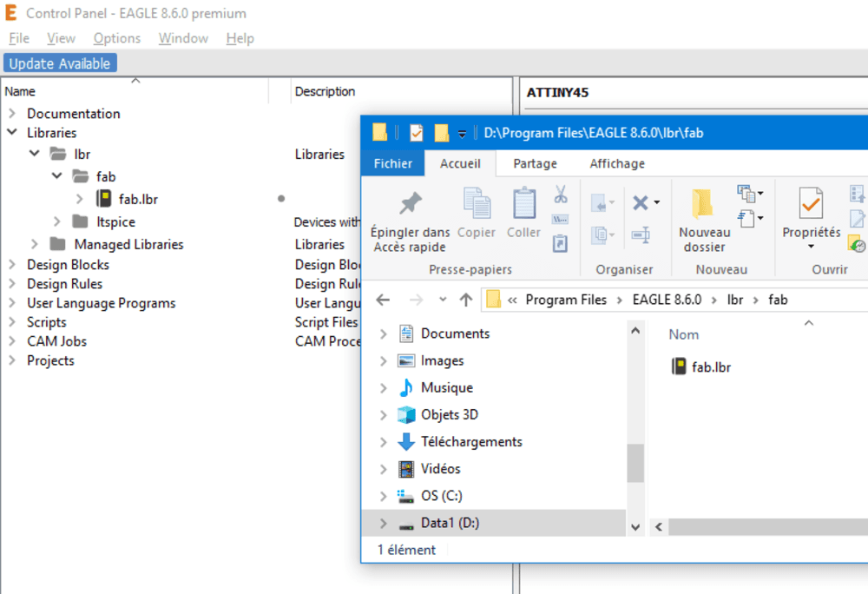Viewport: 868px width, 594px height.
Task: Click lbr in the breadcrumb path
Action: (x=734, y=300)
